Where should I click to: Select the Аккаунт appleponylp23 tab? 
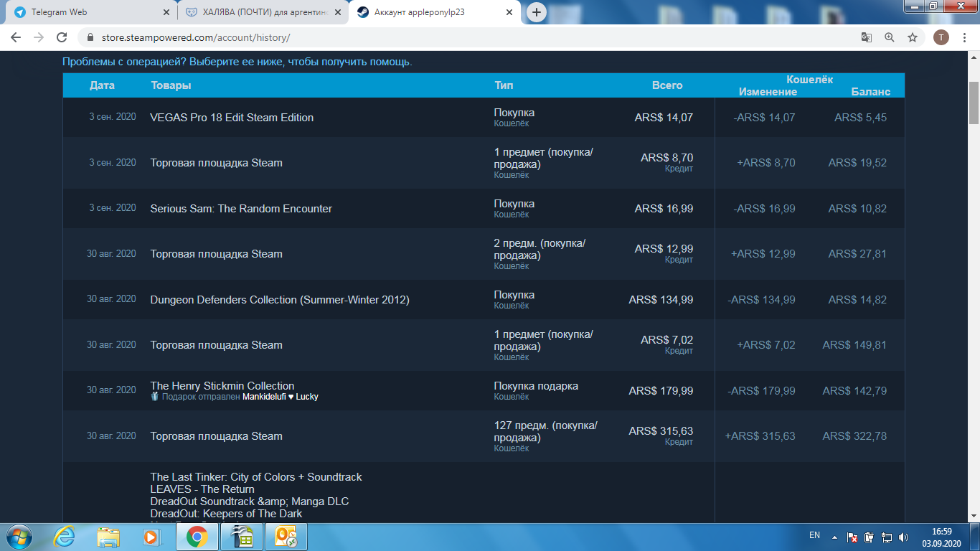click(x=435, y=12)
